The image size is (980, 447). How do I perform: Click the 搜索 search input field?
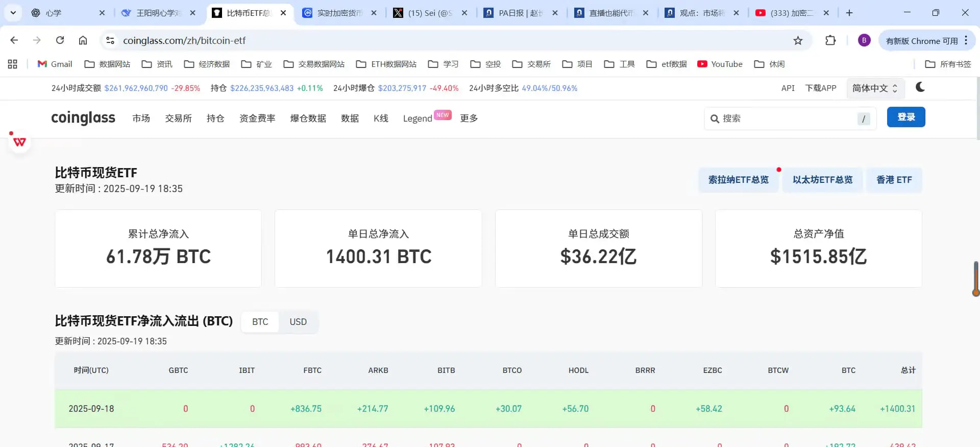tap(790, 119)
